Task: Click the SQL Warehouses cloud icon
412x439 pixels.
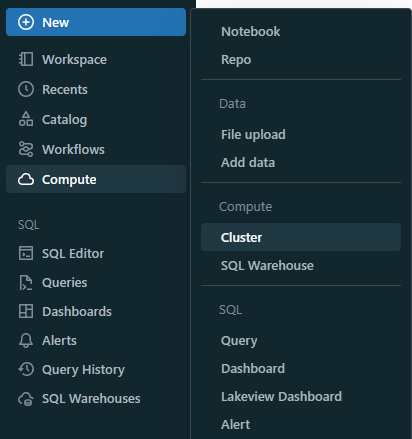Action: [26, 399]
